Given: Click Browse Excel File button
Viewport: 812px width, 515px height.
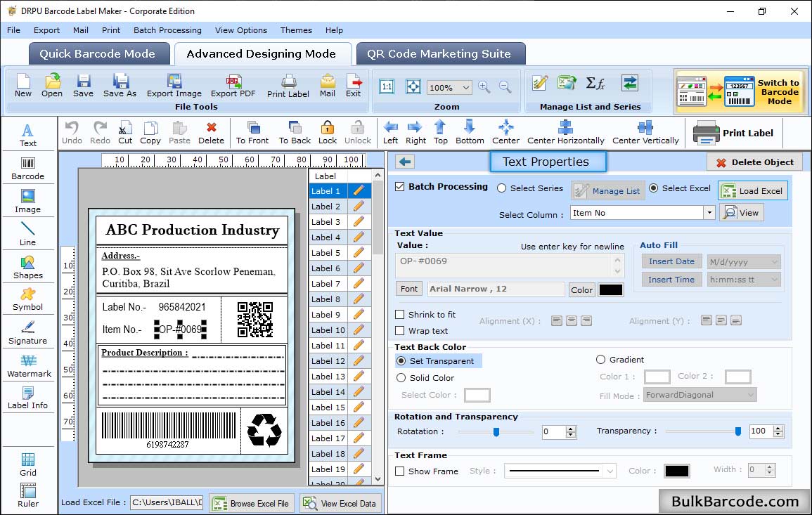Looking at the screenshot, I should click(252, 503).
